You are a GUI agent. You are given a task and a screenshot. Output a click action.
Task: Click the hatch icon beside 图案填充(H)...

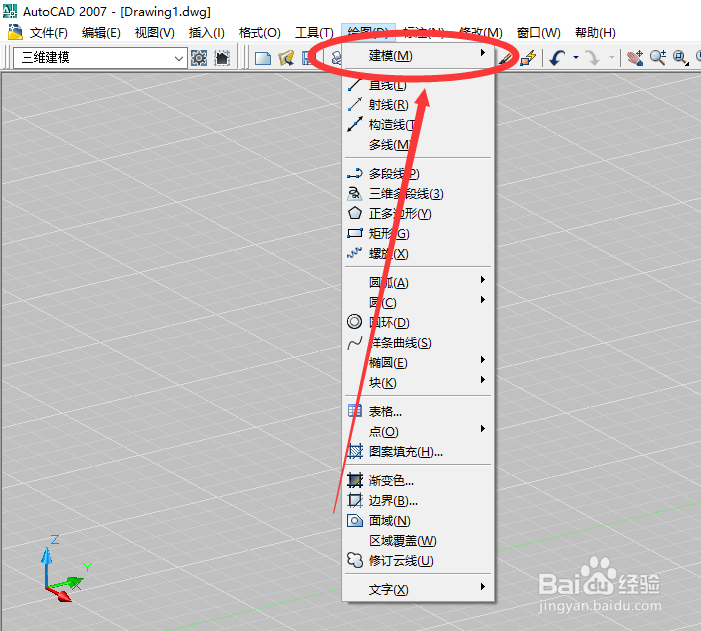click(x=355, y=451)
